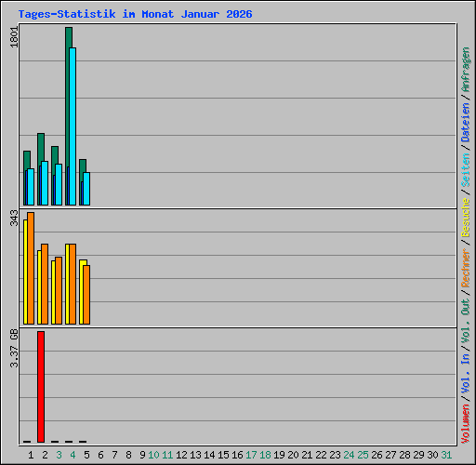Screen dimensions: 476x465
Task: Click the orange Rechner bar for day 3
Action: pos(59,290)
